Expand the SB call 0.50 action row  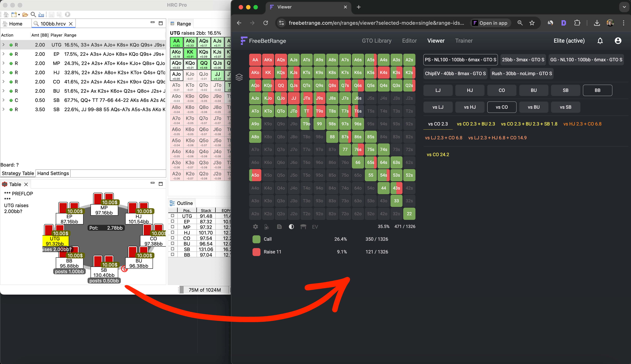click(4, 100)
